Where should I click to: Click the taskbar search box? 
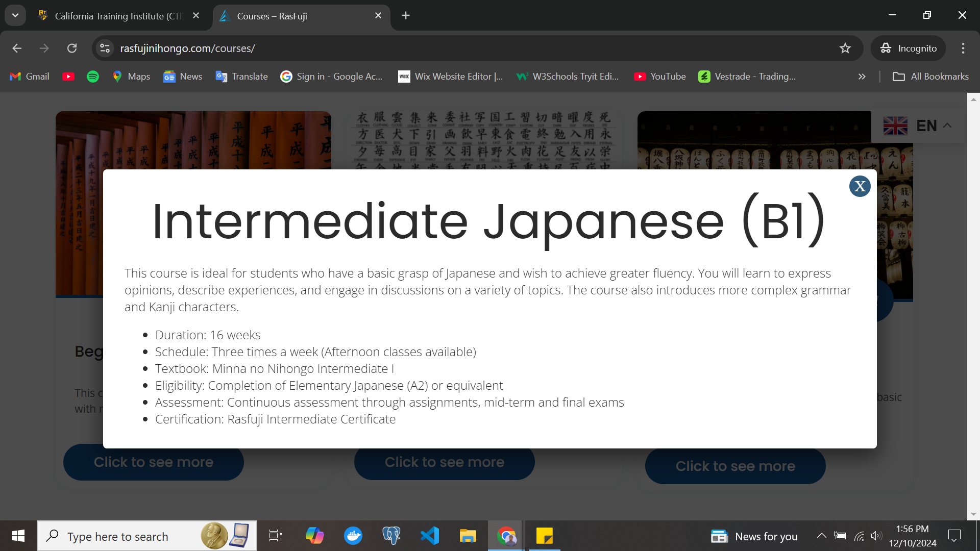pyautogui.click(x=147, y=536)
